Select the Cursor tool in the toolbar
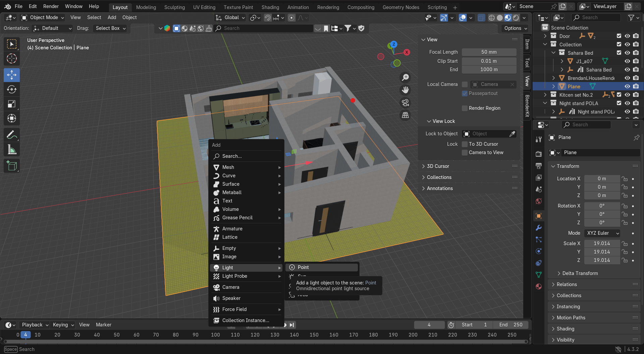 pos(12,59)
